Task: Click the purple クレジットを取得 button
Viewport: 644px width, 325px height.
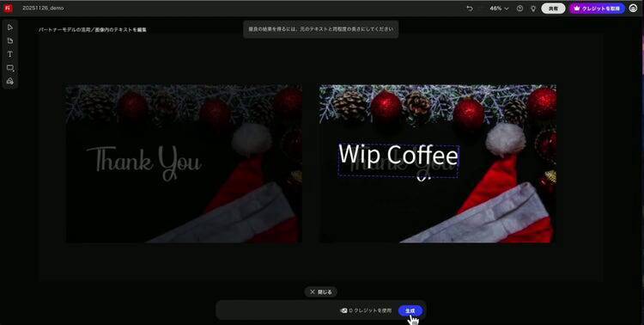Action: tap(597, 9)
